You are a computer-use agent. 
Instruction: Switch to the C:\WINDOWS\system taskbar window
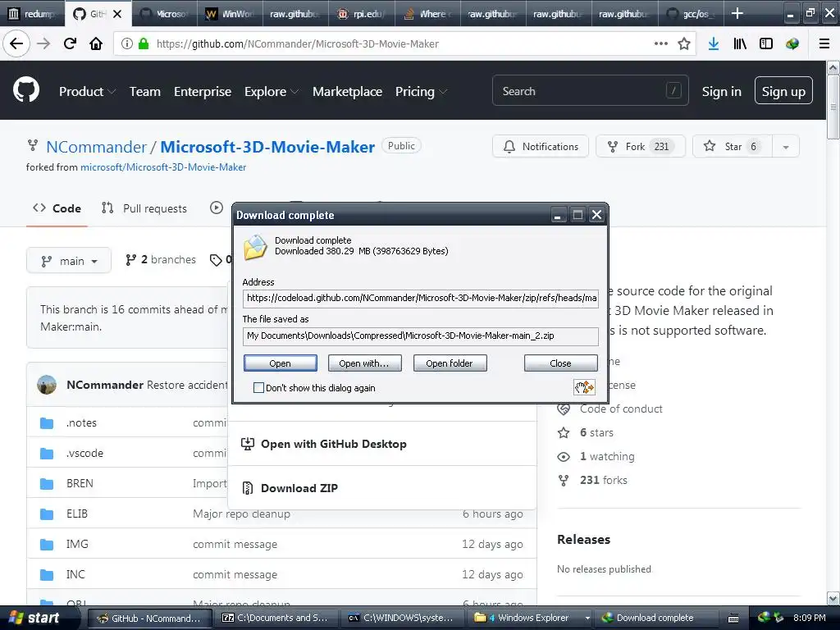(401, 619)
